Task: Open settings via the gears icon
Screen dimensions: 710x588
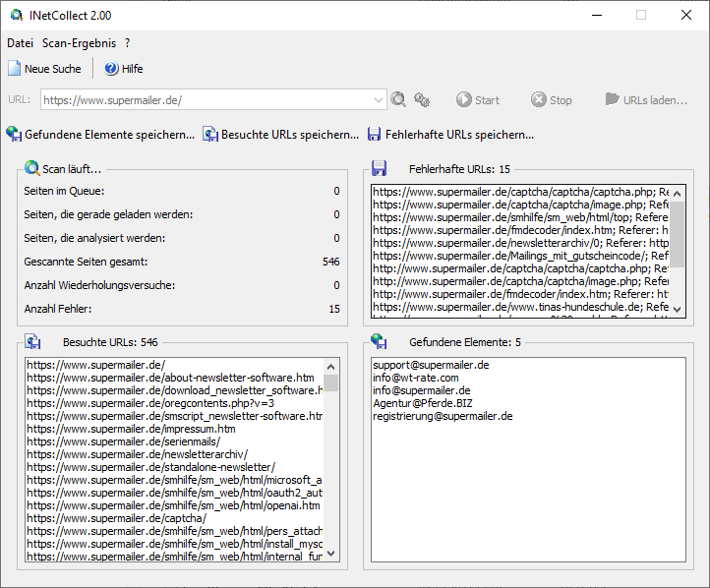Action: coord(422,99)
